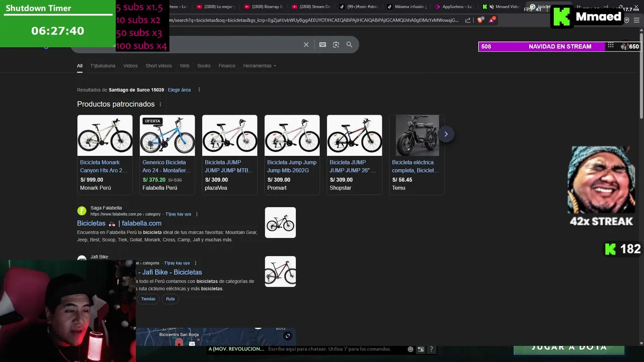Viewport: 644px width, 362px height.
Task: Click the page vertical scrollbar
Action: (641, 75)
